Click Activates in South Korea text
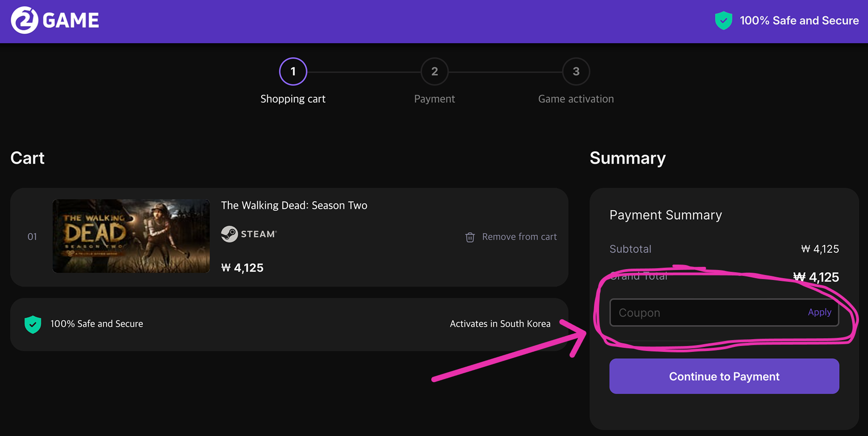 500,324
